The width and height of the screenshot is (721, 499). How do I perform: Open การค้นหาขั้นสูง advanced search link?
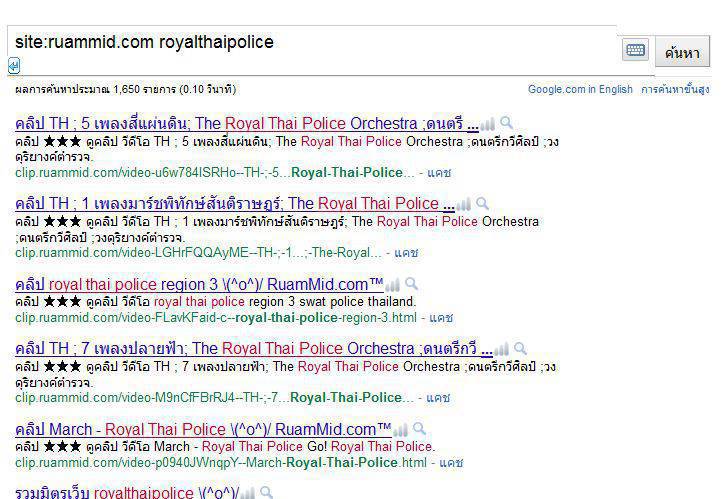(x=675, y=89)
